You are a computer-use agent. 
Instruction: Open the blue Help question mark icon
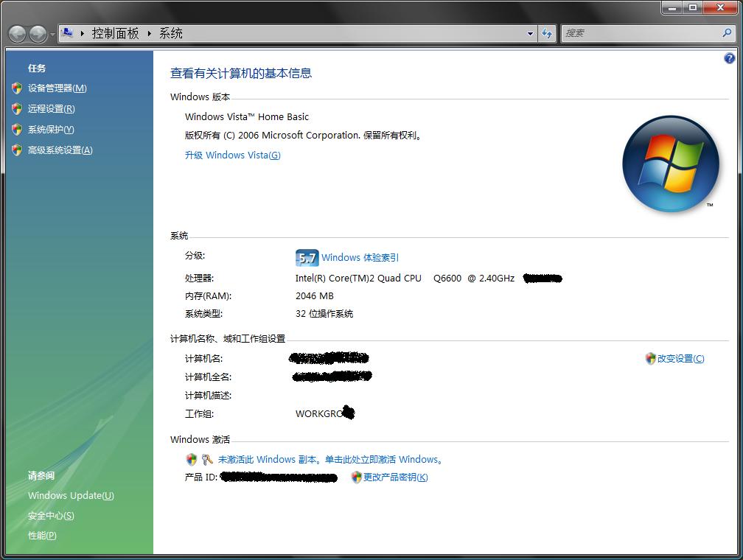(729, 58)
